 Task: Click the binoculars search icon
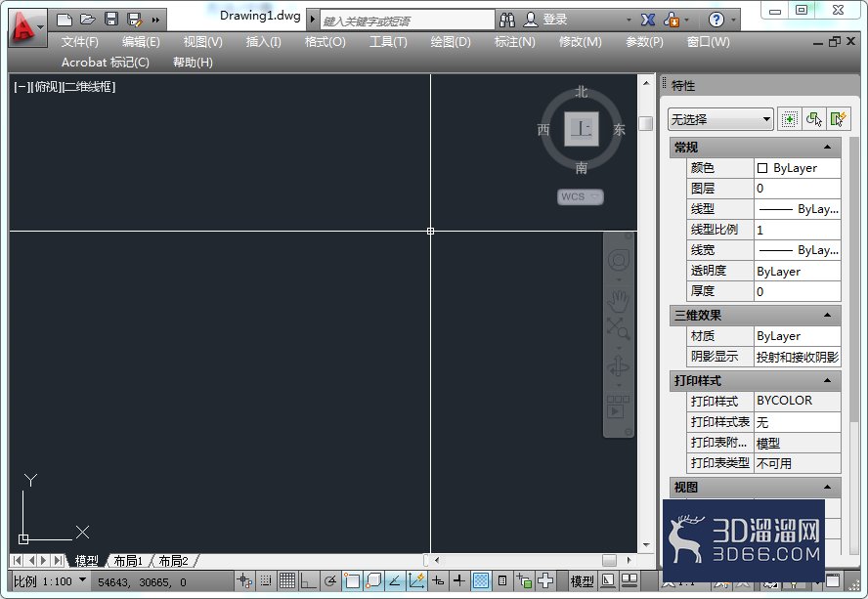coord(506,20)
